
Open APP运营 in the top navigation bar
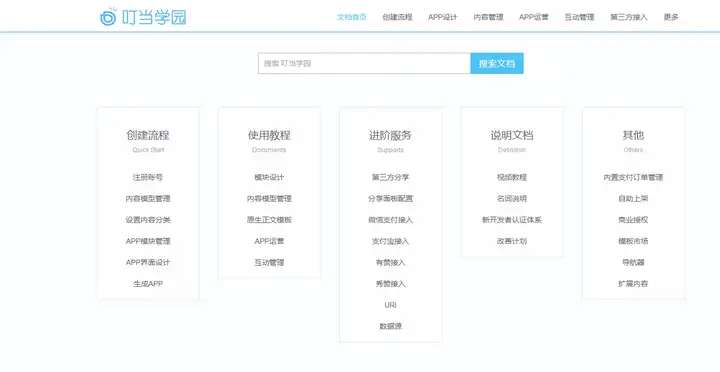pos(534,17)
